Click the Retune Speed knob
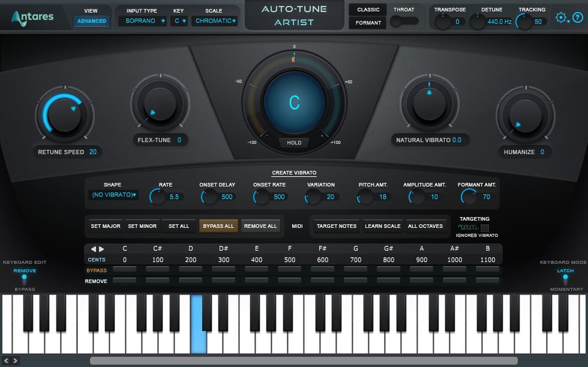 (x=65, y=115)
